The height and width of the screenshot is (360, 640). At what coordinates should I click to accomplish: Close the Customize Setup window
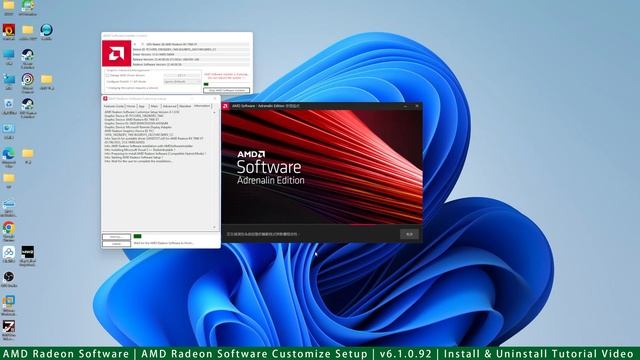tap(215, 98)
